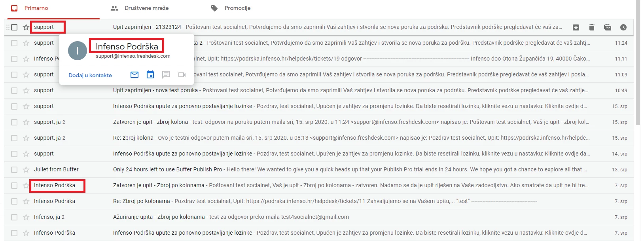Mark hovered email as unread icon

(x=608, y=27)
